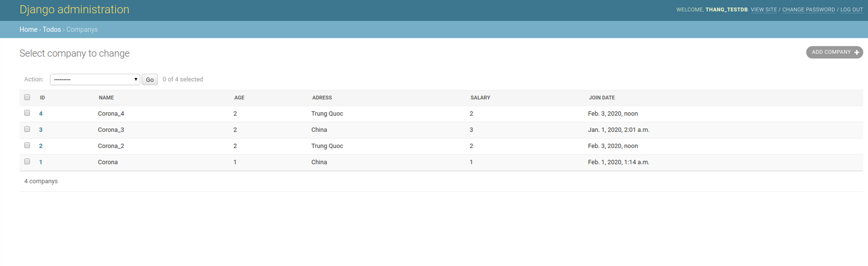Viewport: 868px width, 266px height.
Task: Click the name cell Corona_3
Action: pos(111,130)
